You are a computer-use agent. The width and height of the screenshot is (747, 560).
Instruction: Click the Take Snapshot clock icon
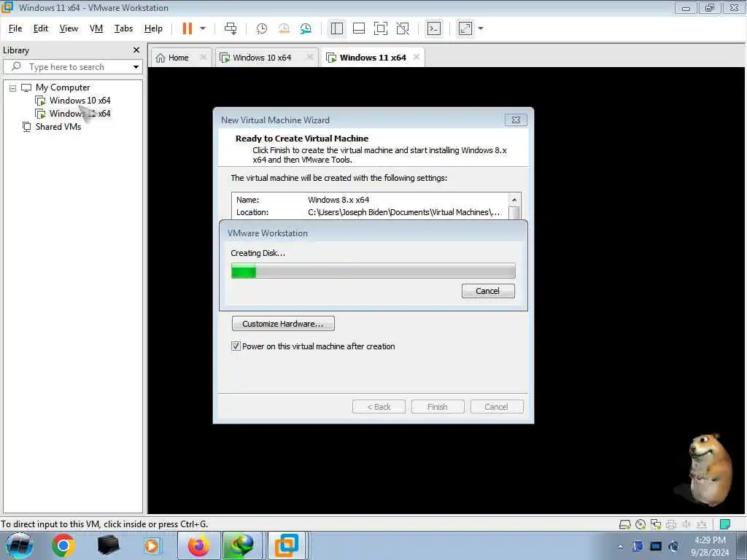pyautogui.click(x=262, y=28)
